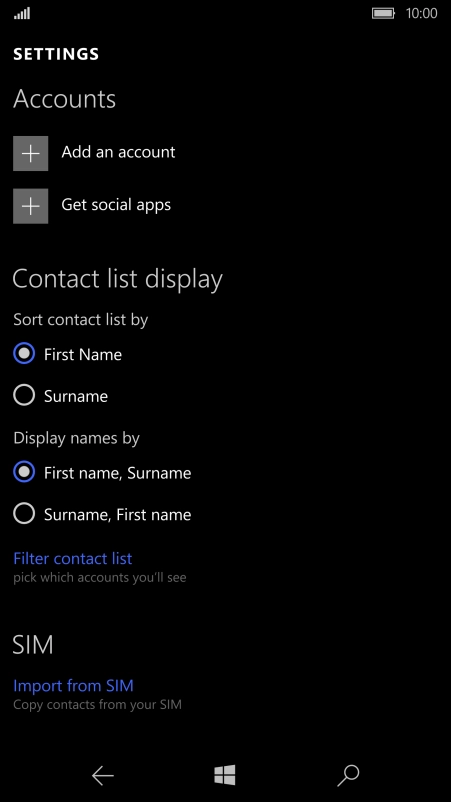Tap 'pick which accounts you'll see' text
Viewport: 451px width, 802px height.
point(100,578)
